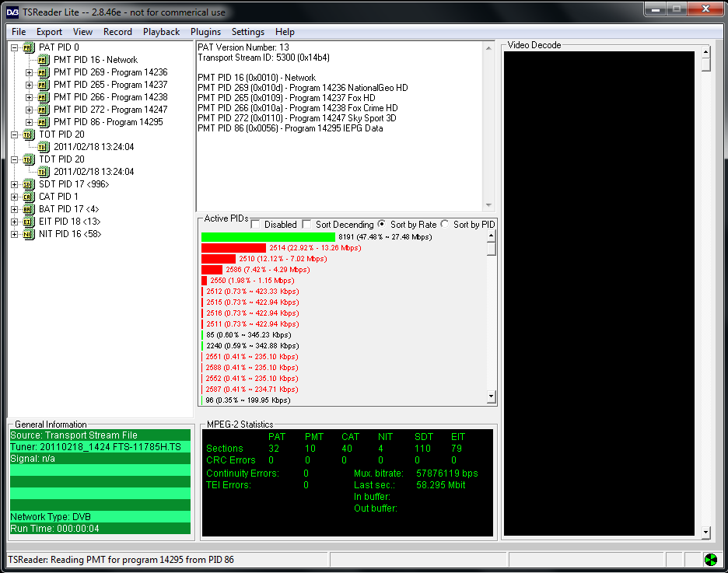This screenshot has height=573, width=728.
Task: Collapse the TDT PID 20 node
Action: pyautogui.click(x=15, y=159)
